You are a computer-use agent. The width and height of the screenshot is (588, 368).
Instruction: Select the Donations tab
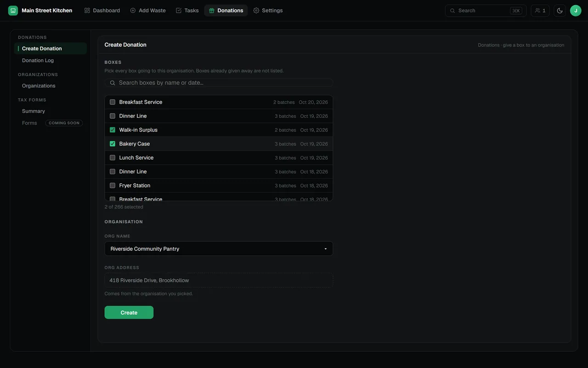tap(226, 11)
